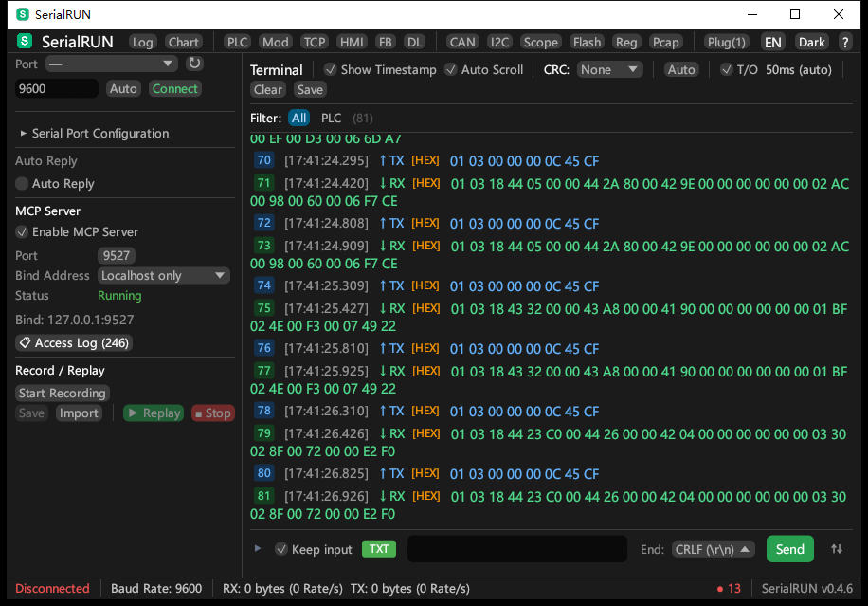868x606 pixels.
Task: Open the Mod tool tab
Action: (275, 42)
